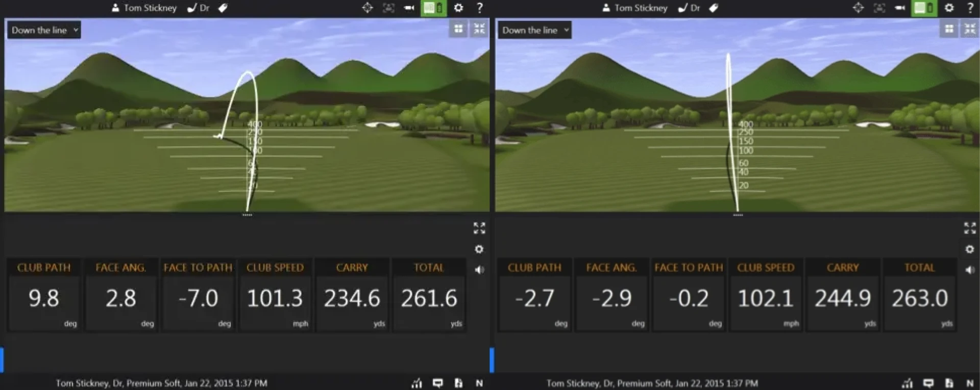Mute sound using left speaker icon

click(479, 270)
